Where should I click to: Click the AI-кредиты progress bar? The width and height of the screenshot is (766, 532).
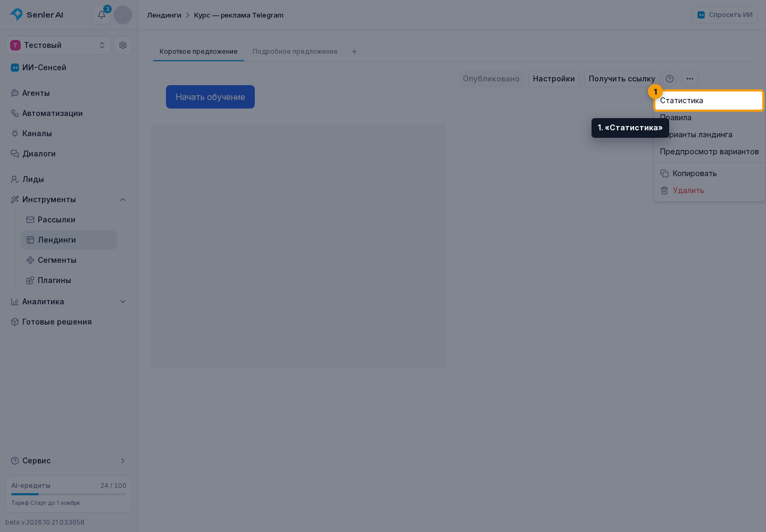[x=69, y=494]
